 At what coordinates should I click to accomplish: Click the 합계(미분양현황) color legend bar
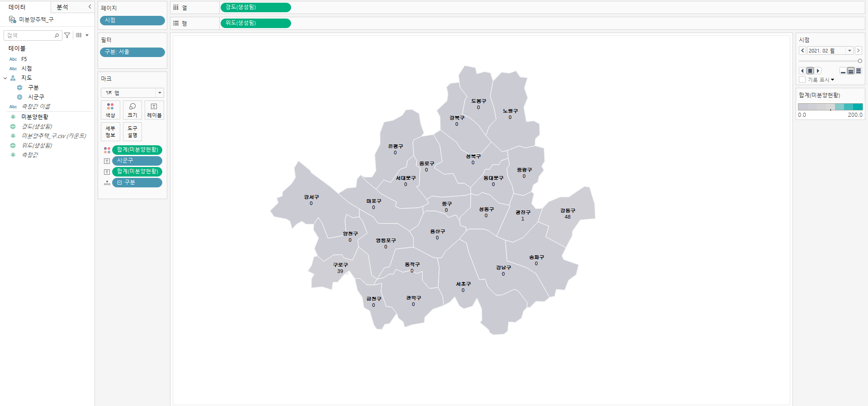pos(830,107)
